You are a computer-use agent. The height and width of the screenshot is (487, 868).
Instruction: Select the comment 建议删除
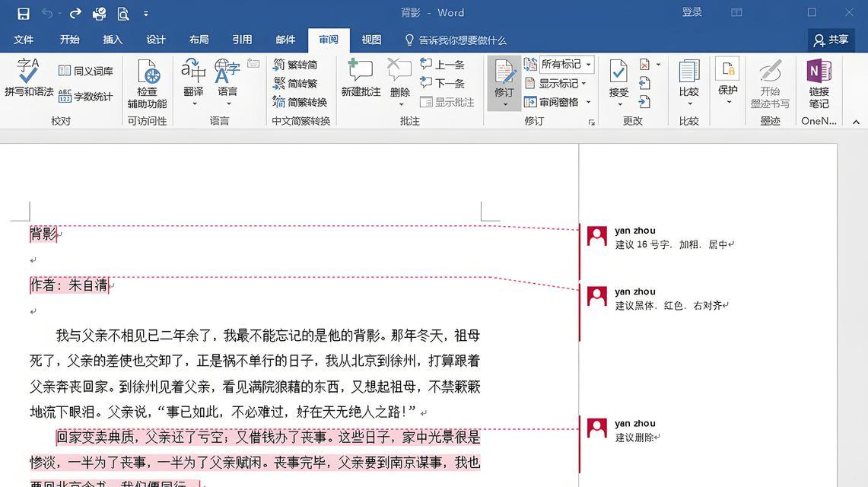click(x=637, y=438)
